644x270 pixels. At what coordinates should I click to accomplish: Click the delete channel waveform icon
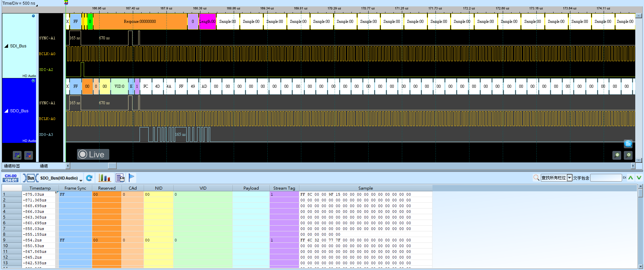pyautogui.click(x=29, y=155)
